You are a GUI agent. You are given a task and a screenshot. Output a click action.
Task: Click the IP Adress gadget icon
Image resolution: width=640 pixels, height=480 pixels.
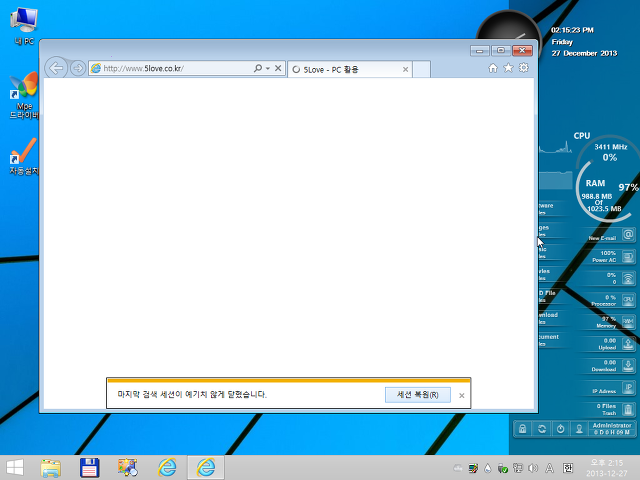pyautogui.click(x=628, y=387)
